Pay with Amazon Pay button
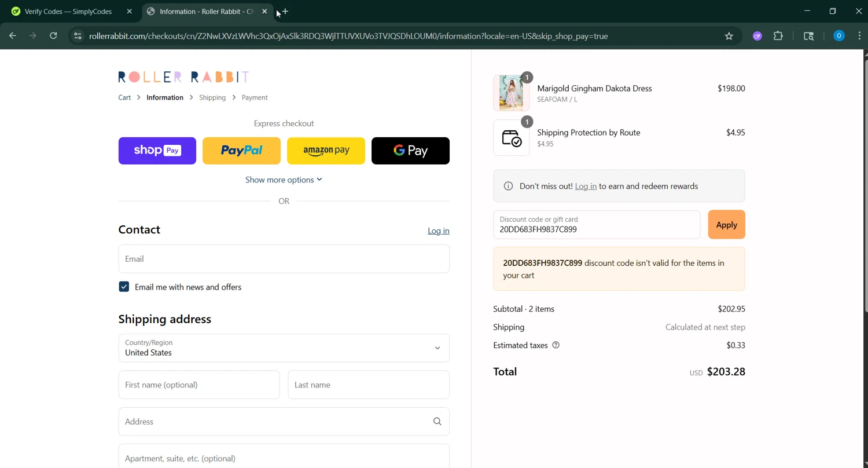 point(326,151)
